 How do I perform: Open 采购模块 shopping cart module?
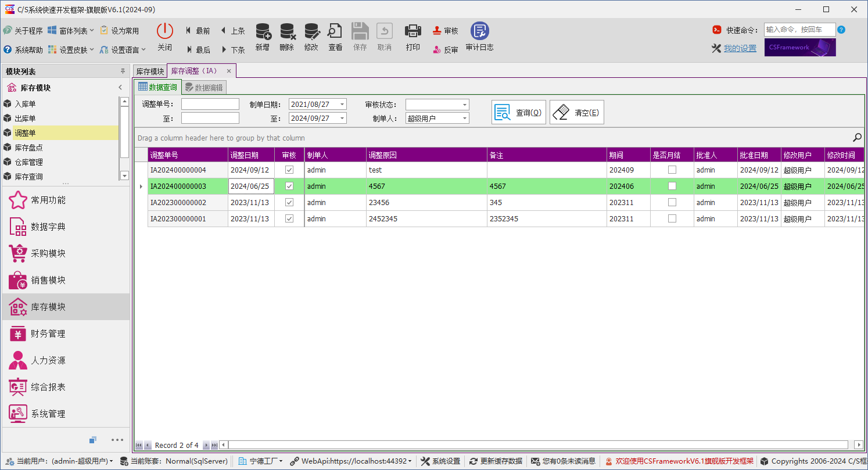tap(65, 253)
